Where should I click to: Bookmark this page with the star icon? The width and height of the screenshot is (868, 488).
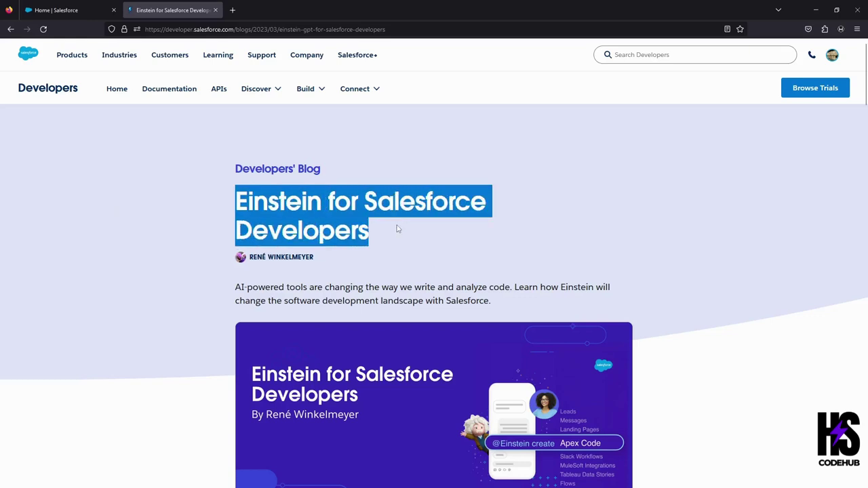740,29
